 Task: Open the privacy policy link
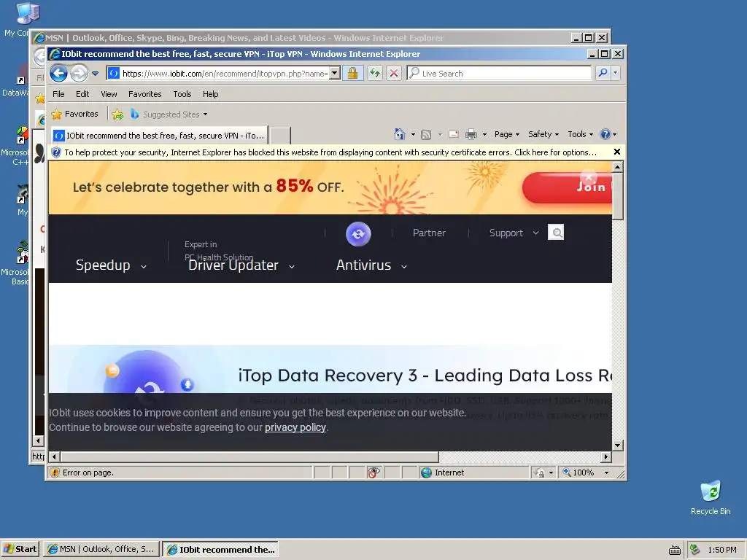coord(295,427)
